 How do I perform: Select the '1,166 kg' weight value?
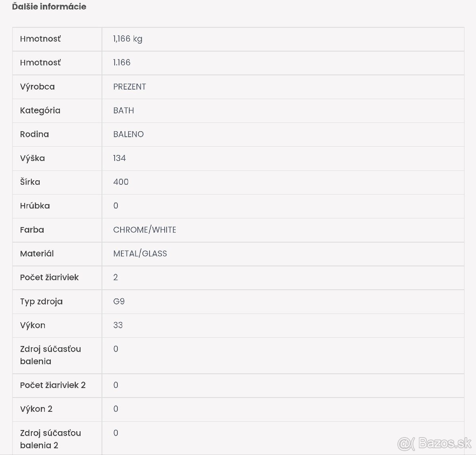pyautogui.click(x=127, y=39)
